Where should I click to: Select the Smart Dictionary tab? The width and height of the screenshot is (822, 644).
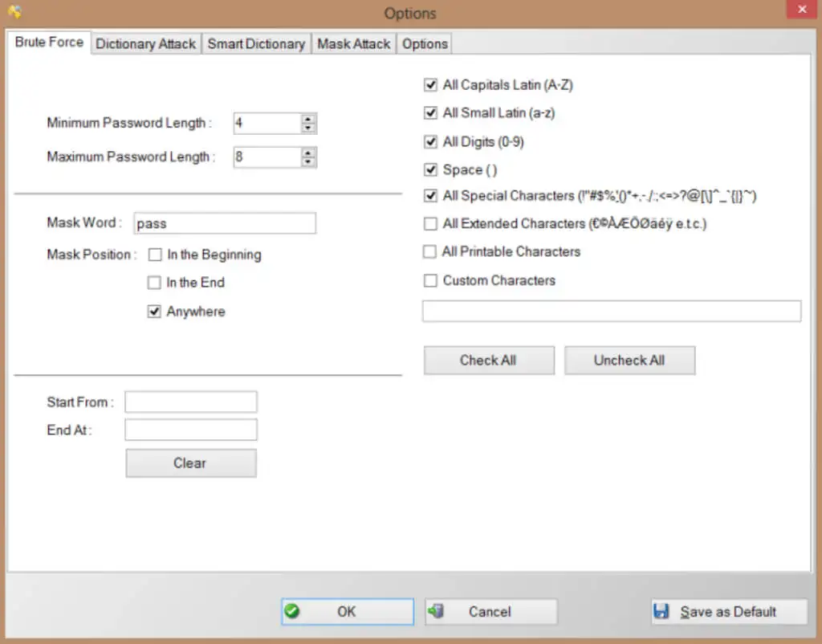point(256,43)
